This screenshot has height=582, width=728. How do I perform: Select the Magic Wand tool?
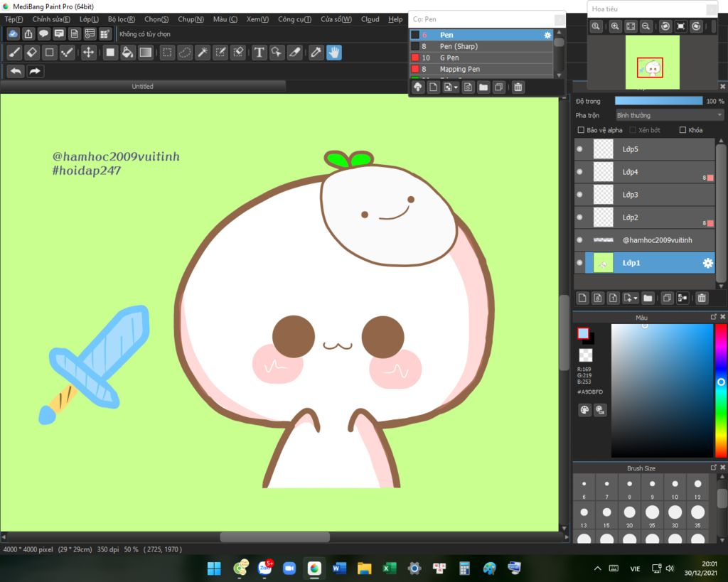pos(203,53)
